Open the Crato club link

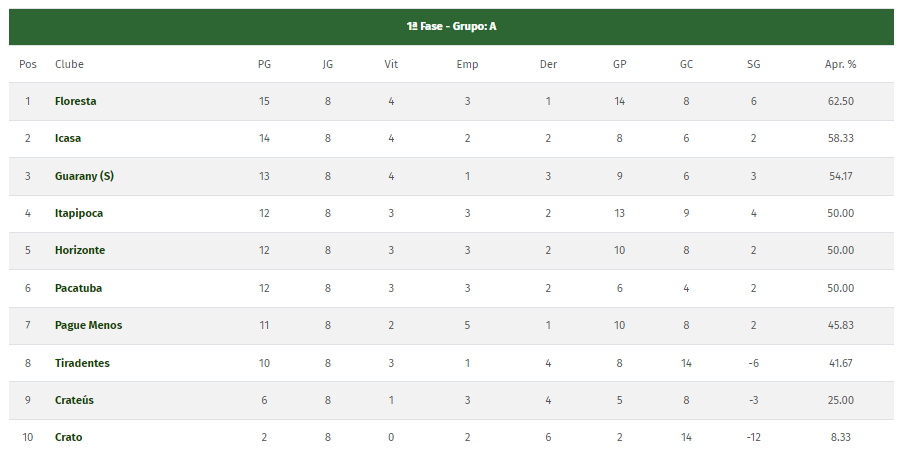pyautogui.click(x=69, y=437)
